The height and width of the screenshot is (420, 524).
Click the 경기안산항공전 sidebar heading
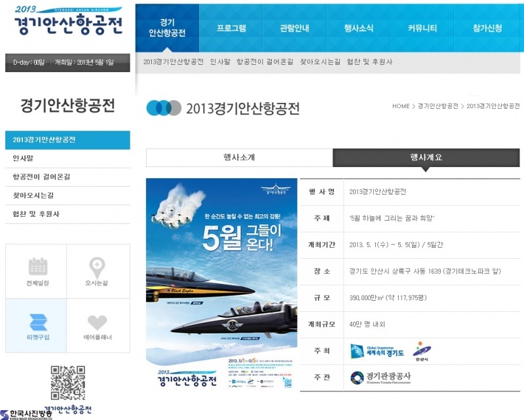(x=67, y=105)
